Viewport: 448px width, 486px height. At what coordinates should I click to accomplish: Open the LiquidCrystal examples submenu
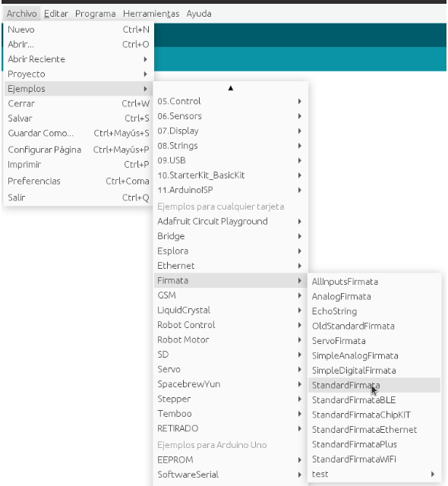point(231,310)
